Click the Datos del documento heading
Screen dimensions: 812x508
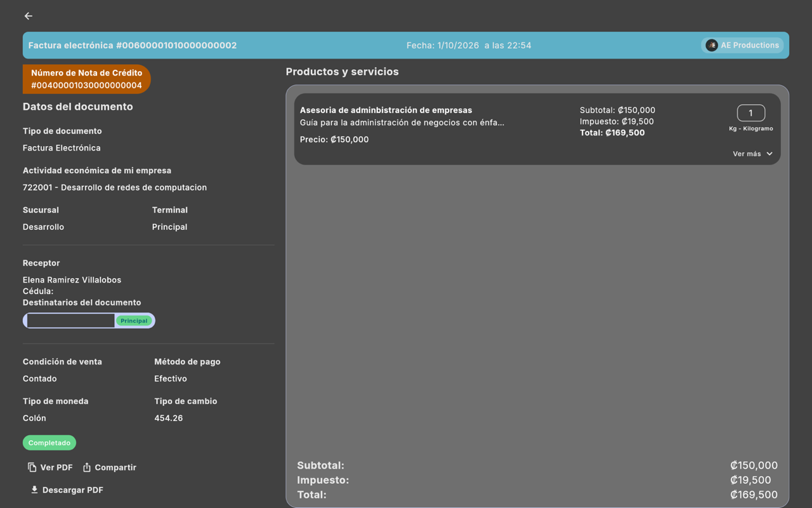[x=78, y=107]
